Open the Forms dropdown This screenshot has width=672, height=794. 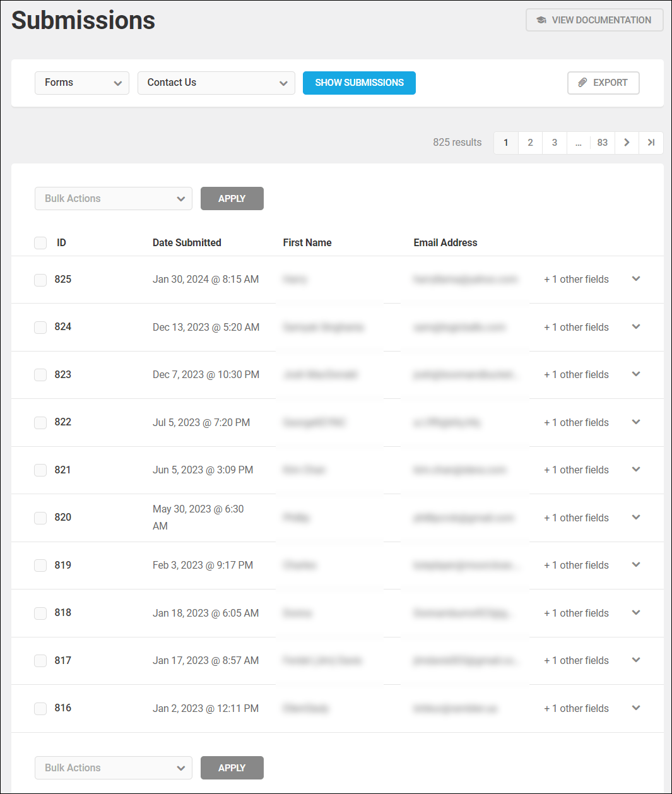click(x=82, y=83)
